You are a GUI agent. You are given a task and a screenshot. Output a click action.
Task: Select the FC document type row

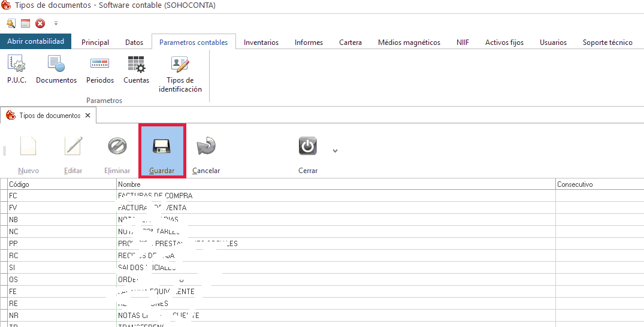[60, 196]
